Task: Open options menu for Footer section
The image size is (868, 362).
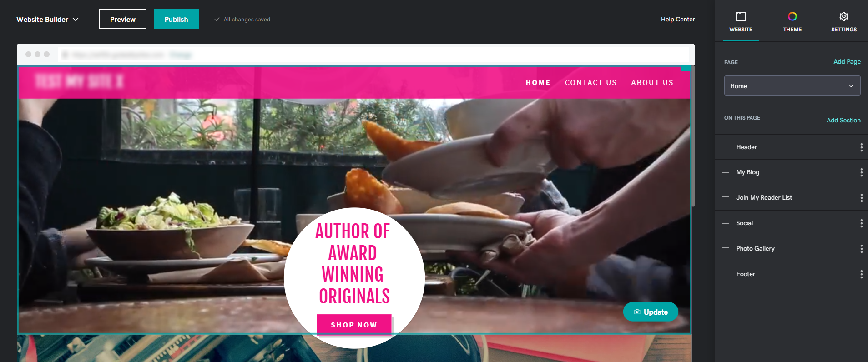Action: point(861,274)
